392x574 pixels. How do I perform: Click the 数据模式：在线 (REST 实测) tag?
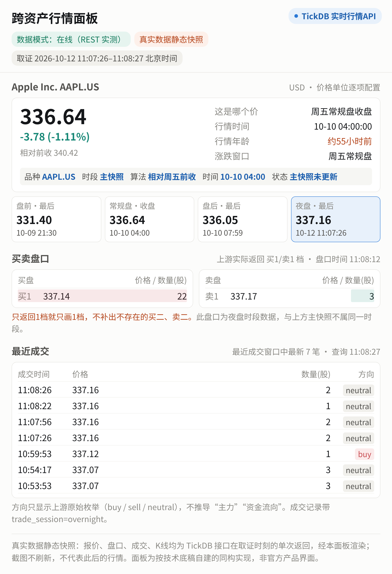tap(71, 39)
